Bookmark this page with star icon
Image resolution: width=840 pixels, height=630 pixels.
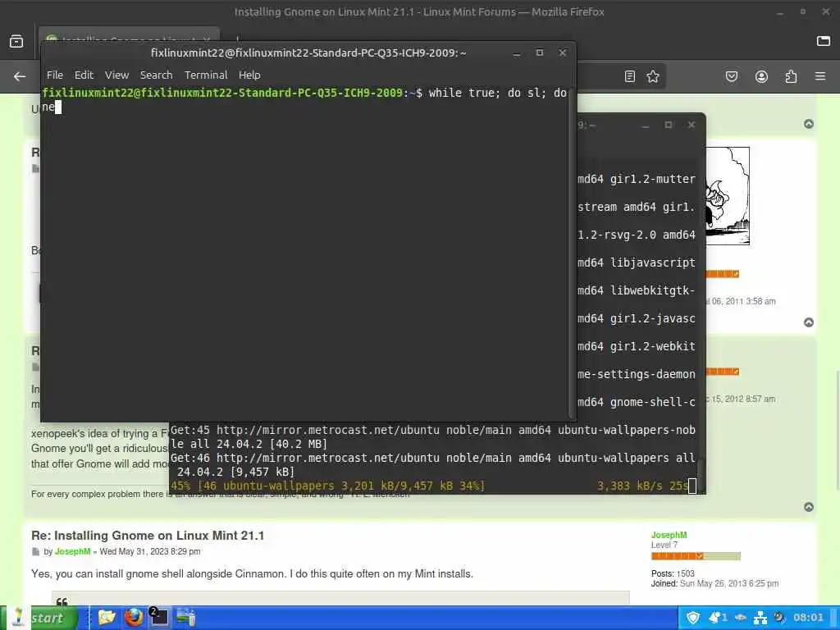(652, 76)
